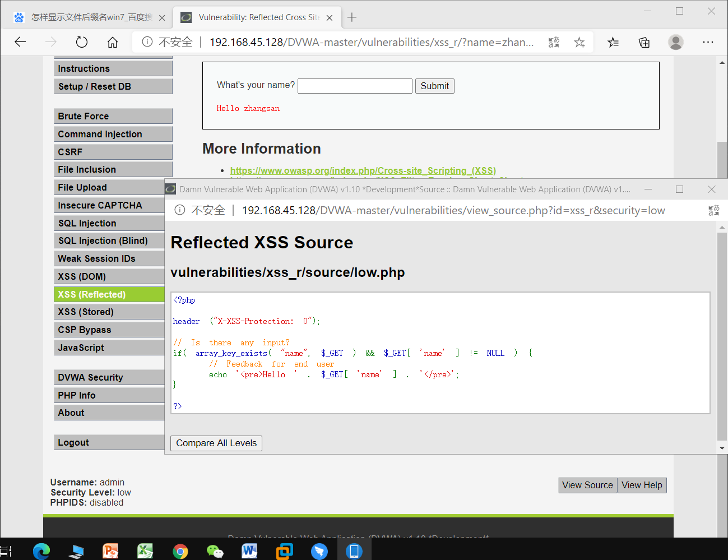Click the popup window's address bar URL

pyautogui.click(x=453, y=210)
